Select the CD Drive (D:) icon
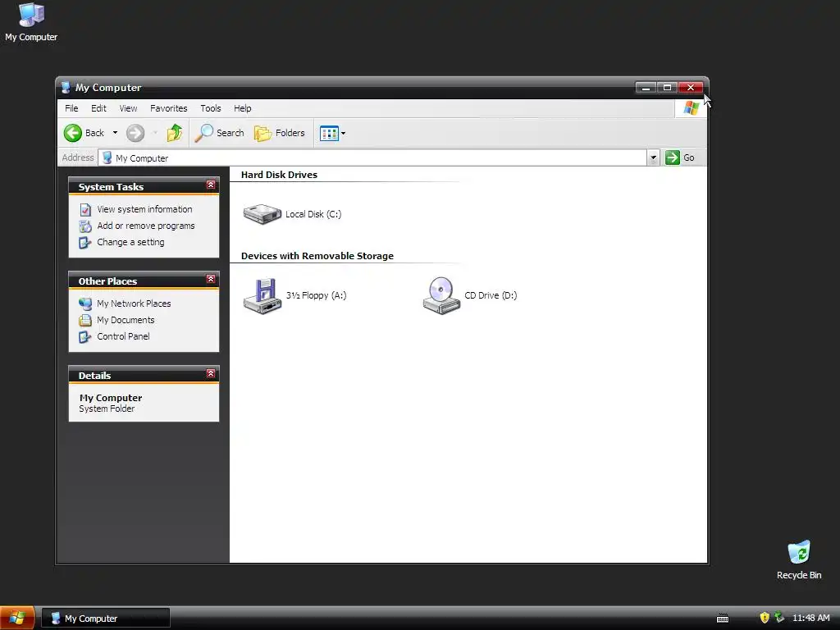The image size is (840, 630). coord(441,295)
